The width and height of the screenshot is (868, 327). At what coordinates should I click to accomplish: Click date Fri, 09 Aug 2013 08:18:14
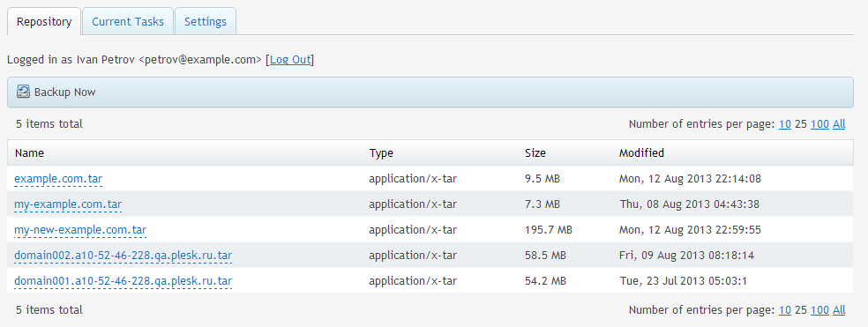686,256
